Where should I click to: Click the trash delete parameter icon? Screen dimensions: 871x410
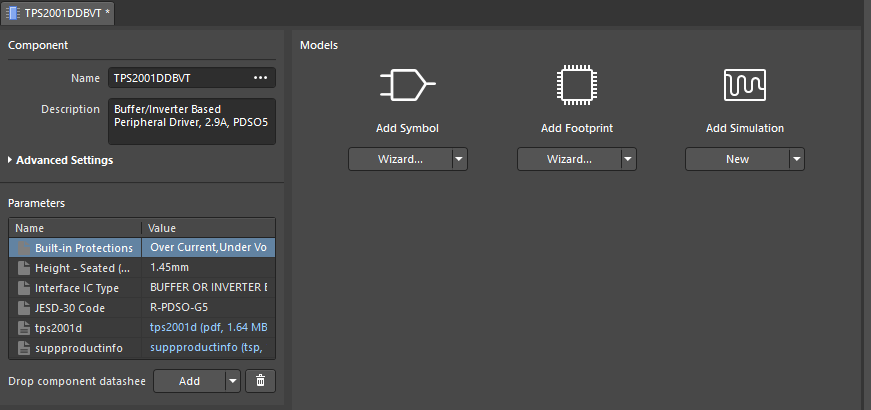(x=260, y=381)
